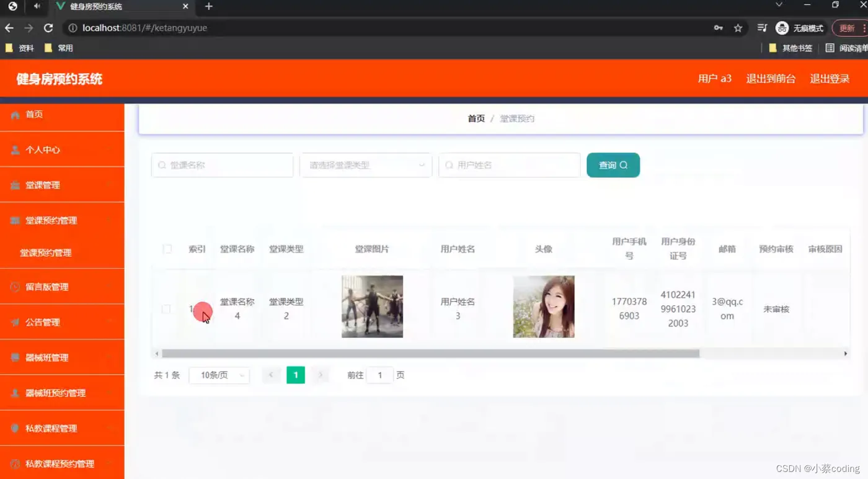
Task: Click the shield icon beside 私教课程管理
Action: (15, 429)
